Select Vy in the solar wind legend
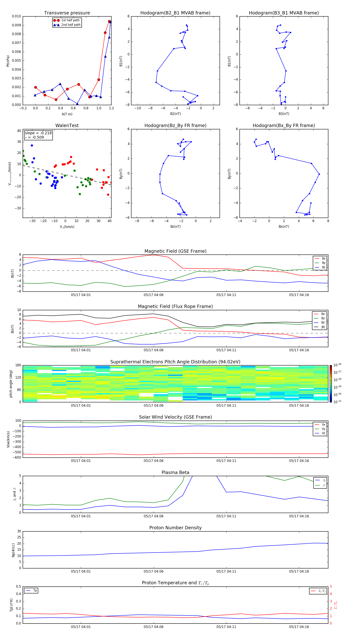This screenshot has height=644, width=351. (320, 429)
